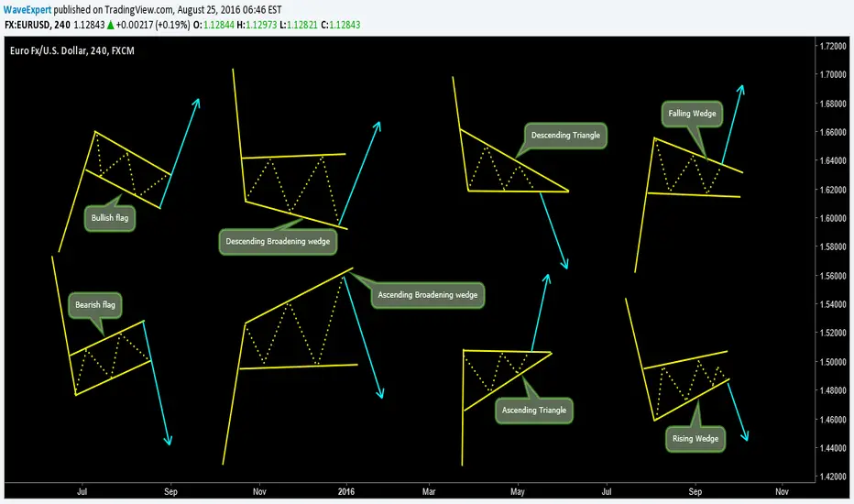The image size is (854, 504).
Task: Click the 1.50000 price axis label
Action: tap(833, 362)
